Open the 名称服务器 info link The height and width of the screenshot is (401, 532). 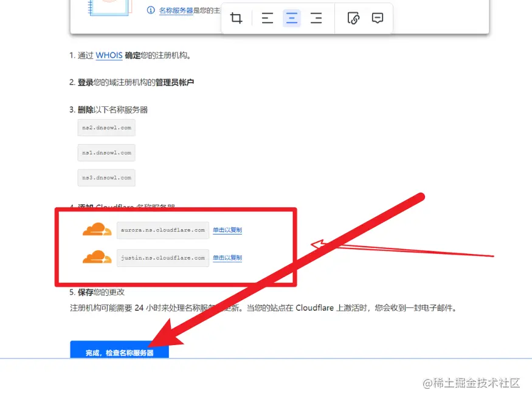pos(176,10)
